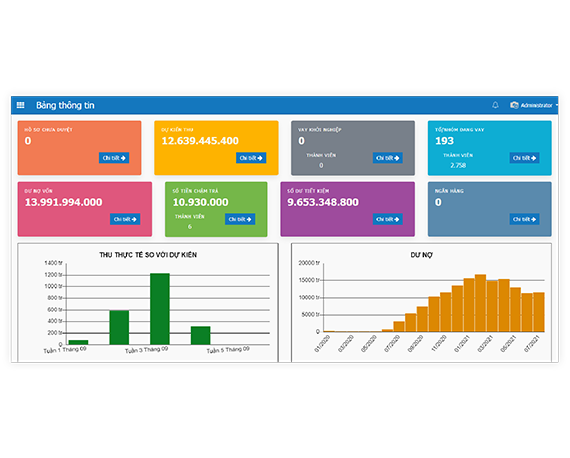Image resolution: width=570 pixels, height=458 pixels.
Task: Click the shortest green bar above Tuần 1 label
Action: point(78,342)
